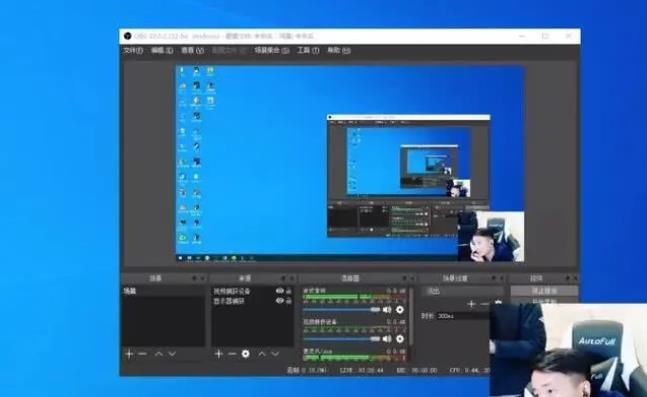Open the 淡出 transition type dropdown
The width and height of the screenshot is (647, 397).
click(x=463, y=291)
